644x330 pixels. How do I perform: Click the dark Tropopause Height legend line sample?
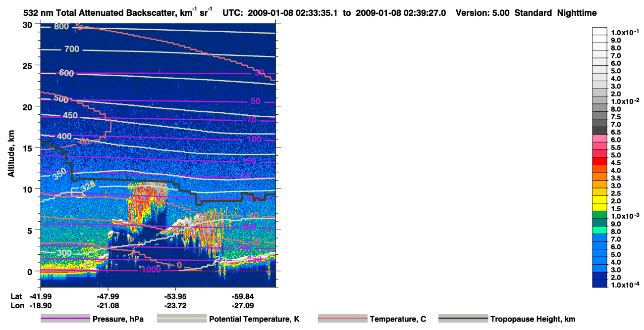click(463, 319)
